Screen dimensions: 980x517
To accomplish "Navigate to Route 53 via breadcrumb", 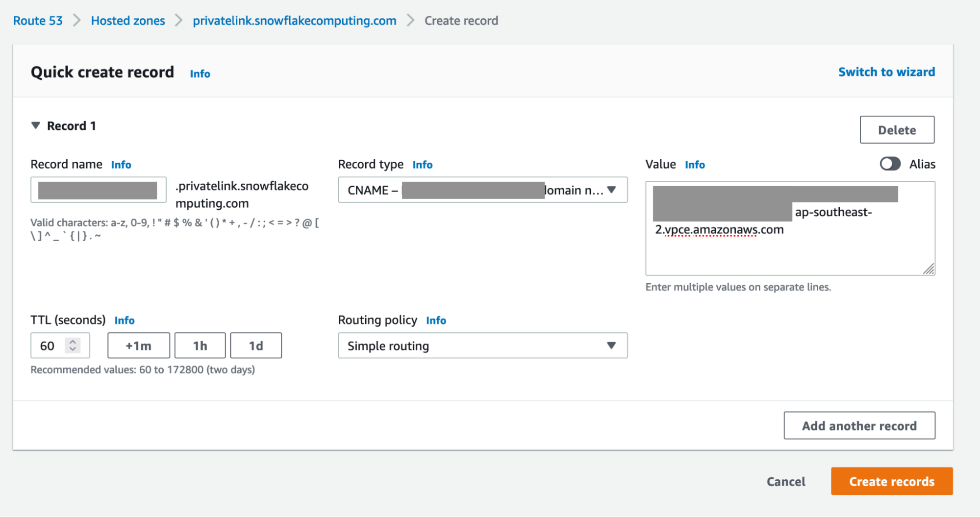I will point(37,20).
